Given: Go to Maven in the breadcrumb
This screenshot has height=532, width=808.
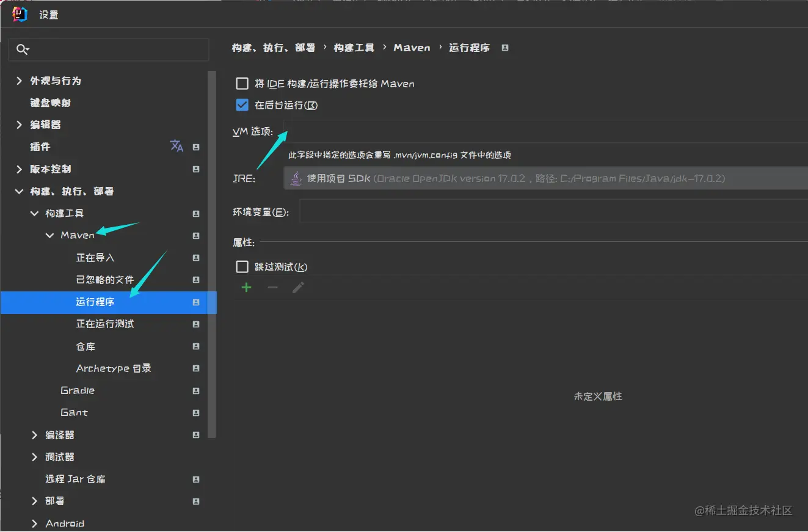Looking at the screenshot, I should [412, 48].
